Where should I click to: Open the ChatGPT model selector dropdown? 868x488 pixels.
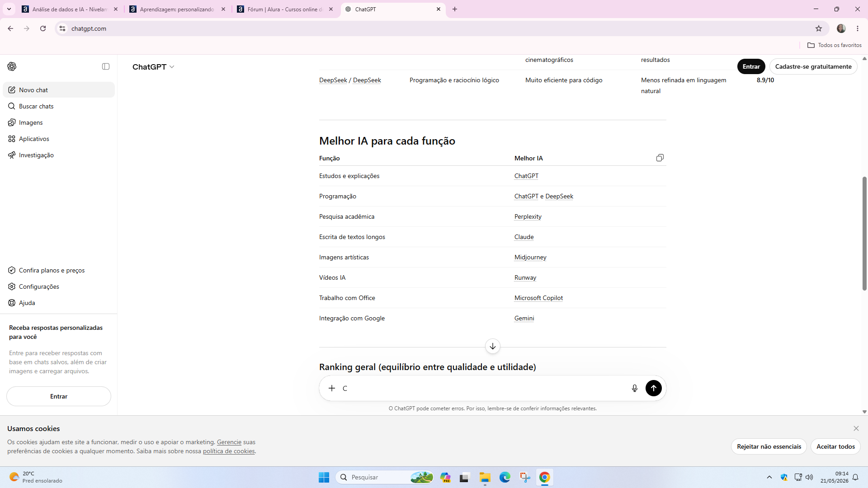point(153,67)
